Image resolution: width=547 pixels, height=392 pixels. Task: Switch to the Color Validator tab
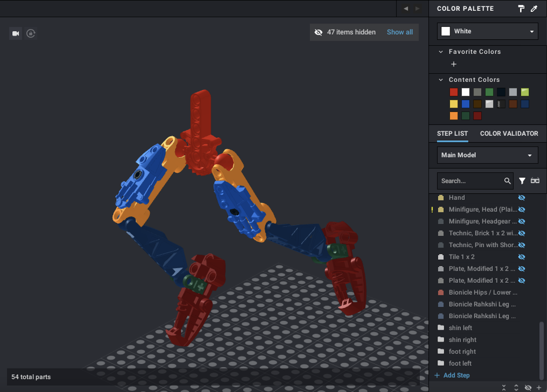pyautogui.click(x=509, y=134)
